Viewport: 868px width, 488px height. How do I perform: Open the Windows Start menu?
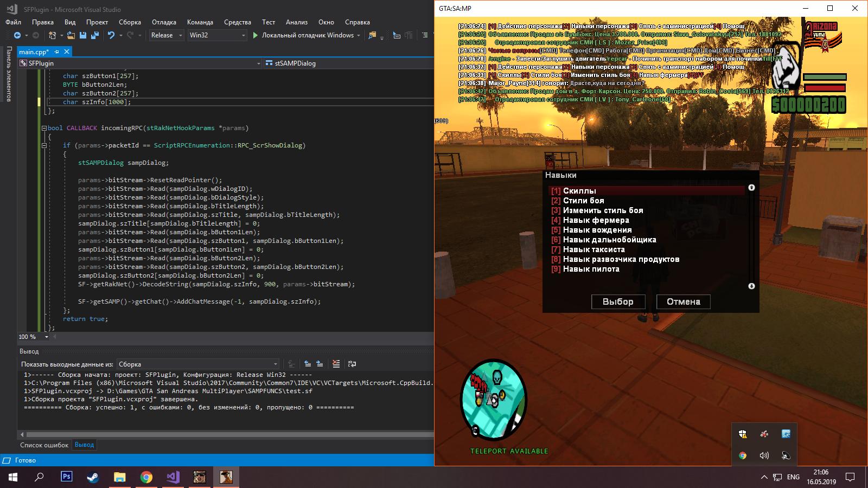click(13, 477)
